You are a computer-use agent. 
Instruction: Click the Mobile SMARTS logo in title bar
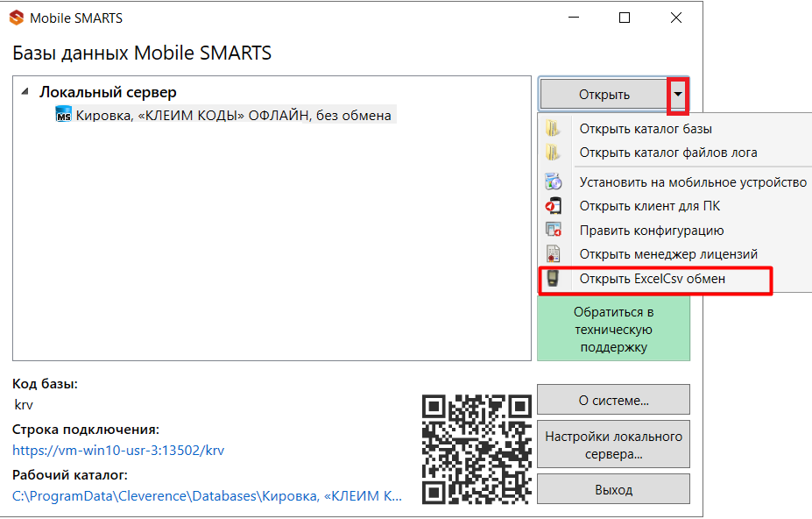click(17, 18)
